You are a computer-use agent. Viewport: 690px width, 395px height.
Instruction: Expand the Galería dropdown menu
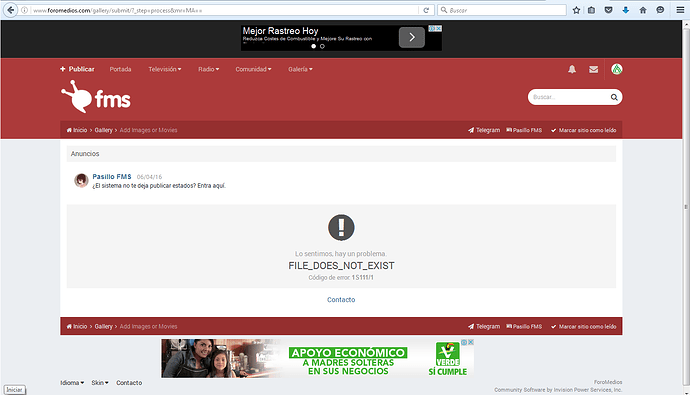pyautogui.click(x=301, y=69)
